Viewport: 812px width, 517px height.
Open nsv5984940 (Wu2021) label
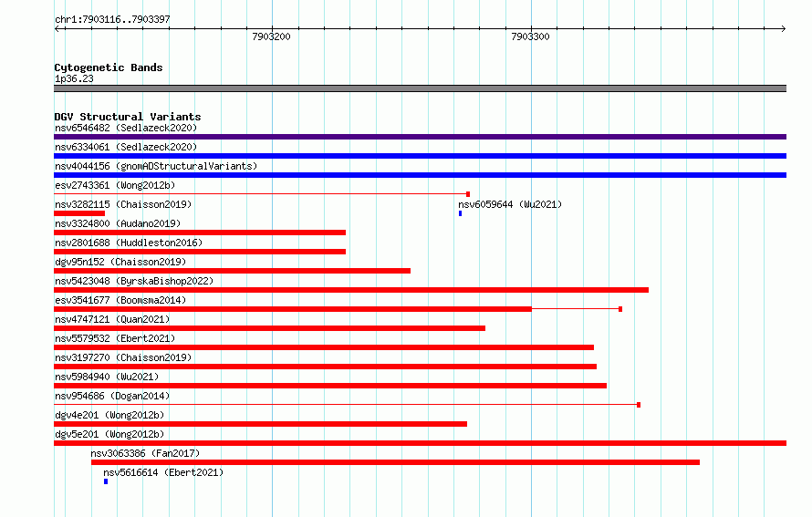pos(107,377)
